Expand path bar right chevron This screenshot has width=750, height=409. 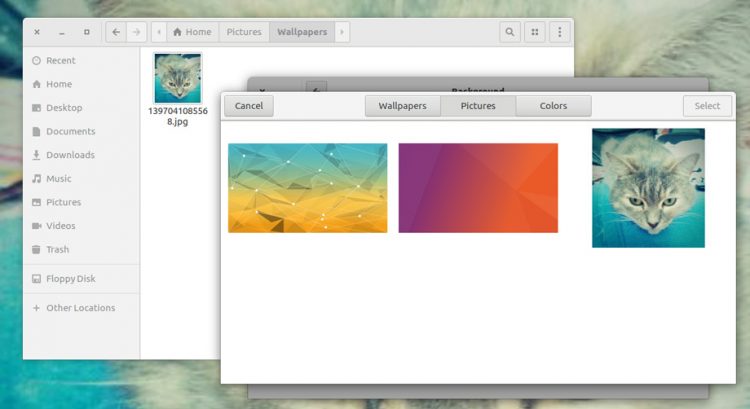tap(342, 32)
